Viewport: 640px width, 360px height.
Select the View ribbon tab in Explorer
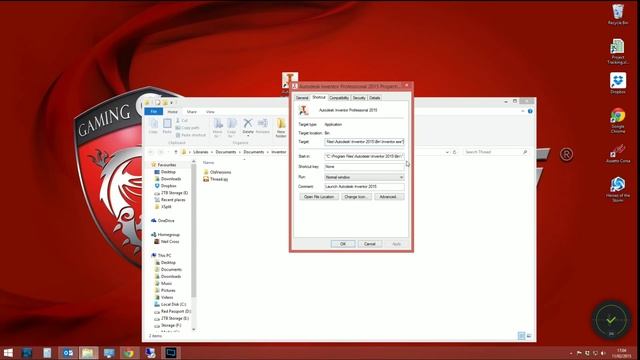coord(210,111)
